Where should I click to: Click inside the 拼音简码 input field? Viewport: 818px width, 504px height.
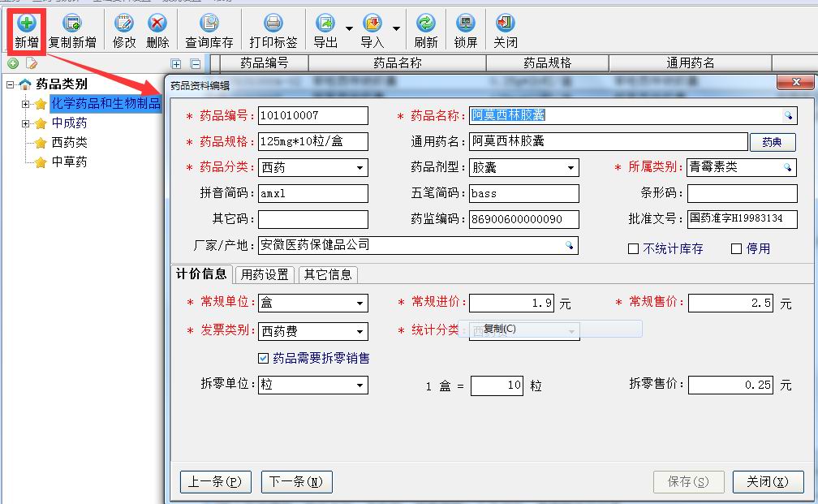[312, 193]
